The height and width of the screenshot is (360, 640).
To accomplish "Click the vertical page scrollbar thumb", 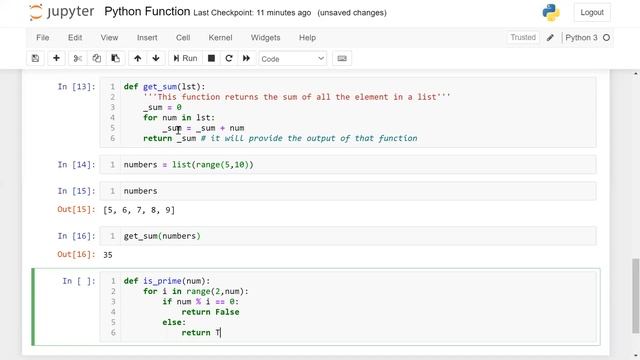I will pyautogui.click(x=636, y=296).
